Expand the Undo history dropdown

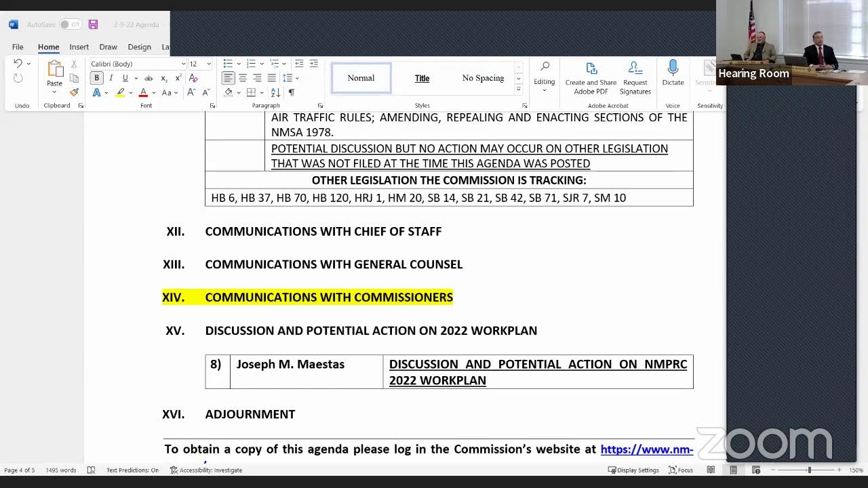click(28, 64)
